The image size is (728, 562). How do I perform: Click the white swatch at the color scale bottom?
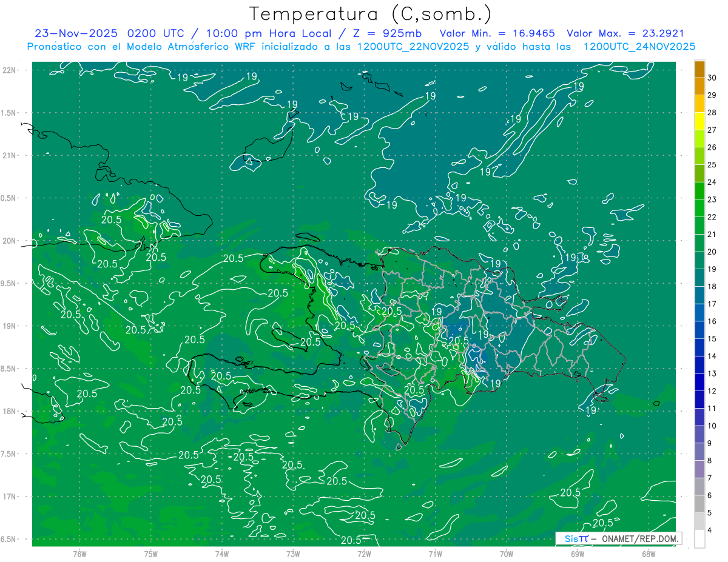tap(699, 539)
